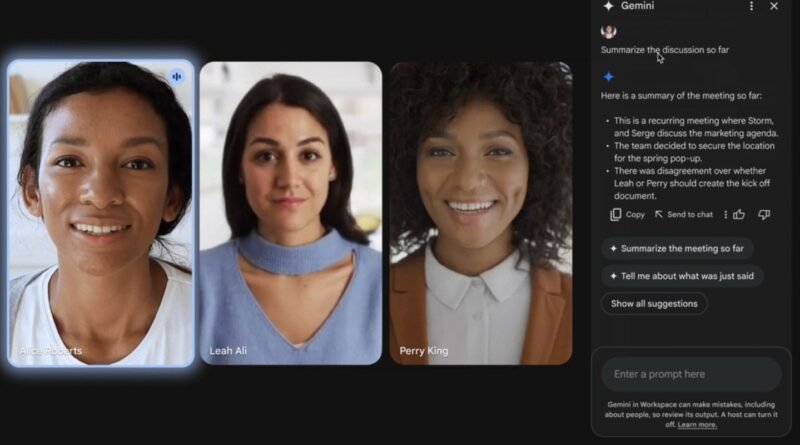
Task: Click the Gemini sparkle icon in panel header
Action: click(x=608, y=6)
